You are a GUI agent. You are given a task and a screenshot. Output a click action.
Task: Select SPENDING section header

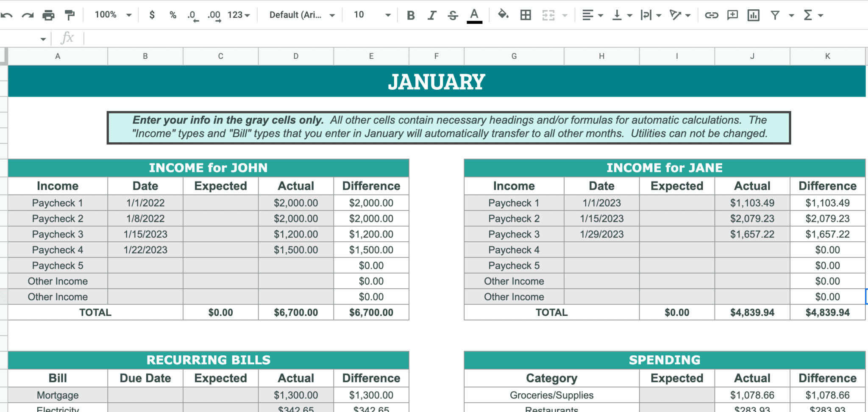pos(665,360)
